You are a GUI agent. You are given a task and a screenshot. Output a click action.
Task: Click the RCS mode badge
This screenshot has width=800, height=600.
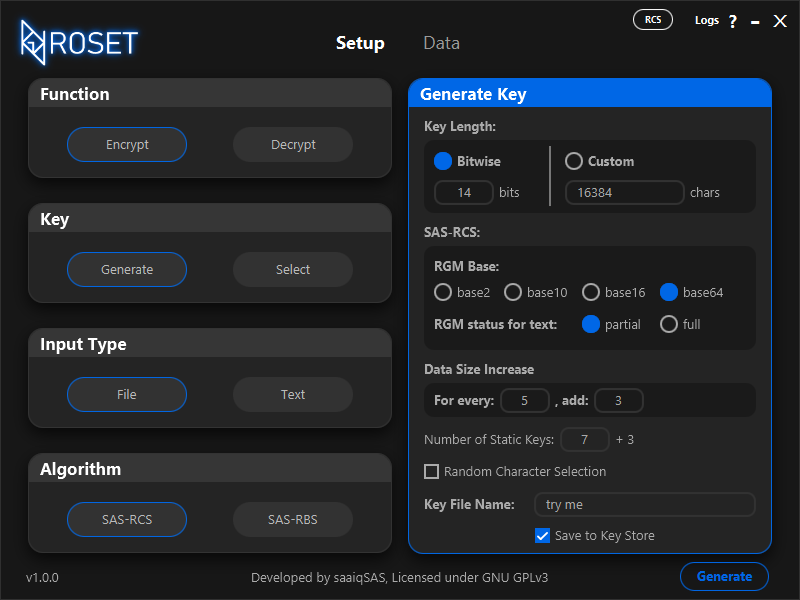tap(653, 20)
